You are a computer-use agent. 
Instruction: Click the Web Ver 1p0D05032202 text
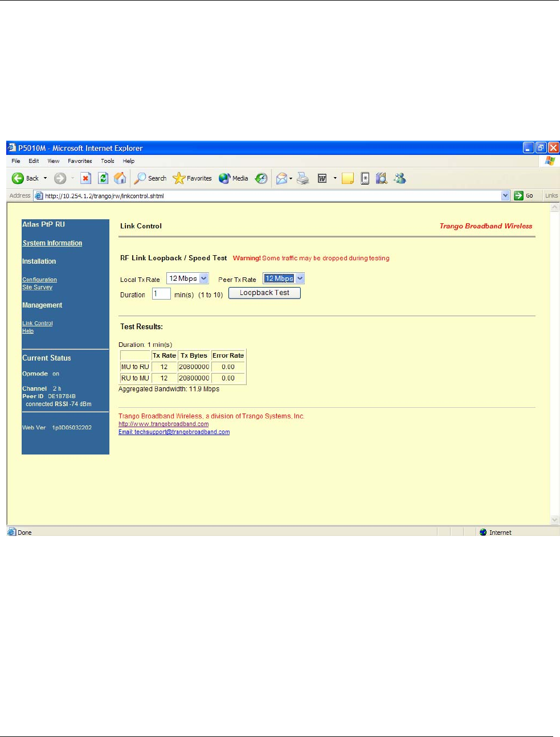click(57, 428)
